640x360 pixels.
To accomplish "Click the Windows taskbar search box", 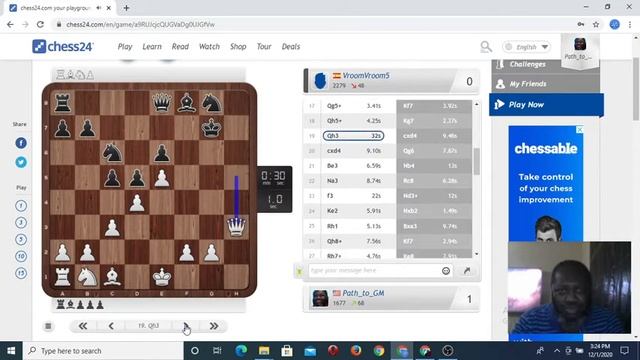I will [x=103, y=351].
